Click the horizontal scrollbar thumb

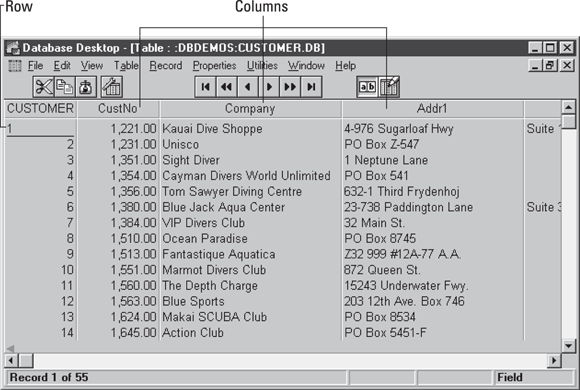tap(26, 360)
